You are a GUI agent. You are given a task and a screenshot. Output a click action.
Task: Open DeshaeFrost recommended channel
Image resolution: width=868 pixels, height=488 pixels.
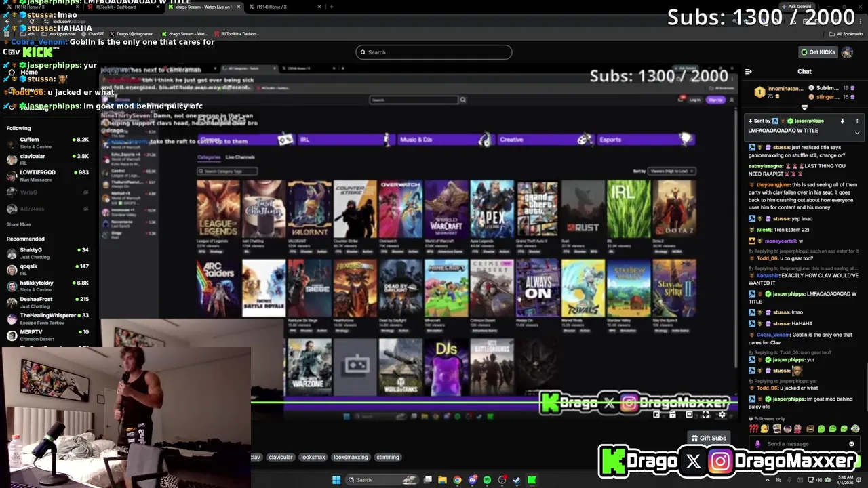47,302
